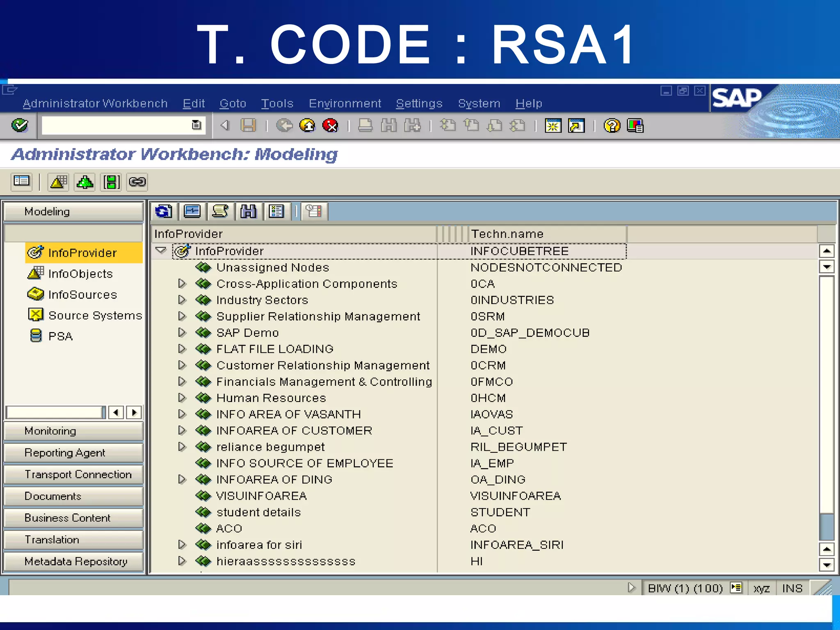Click the key legend icon in tree toolbar
Screen dimensions: 840x630
click(314, 211)
